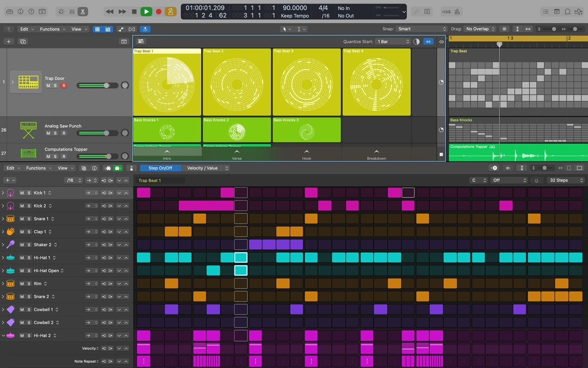Open the Functions menu in tracks area
Viewport: 588px width, 368px height.
[x=52, y=29]
